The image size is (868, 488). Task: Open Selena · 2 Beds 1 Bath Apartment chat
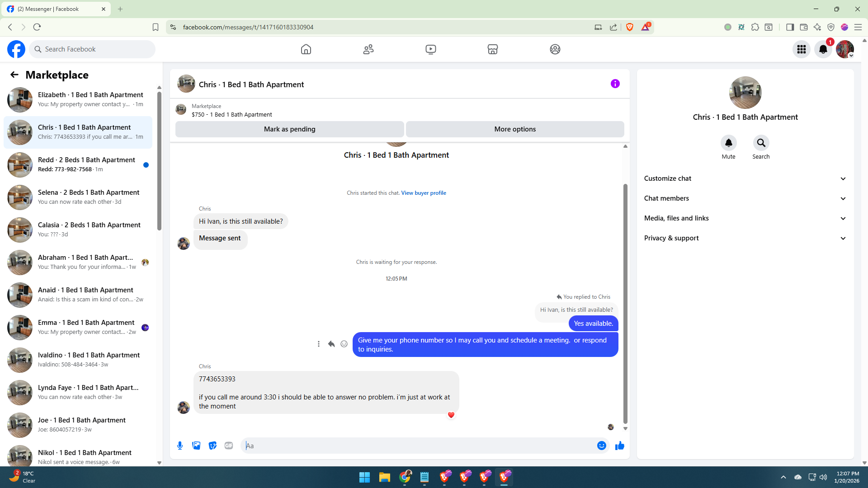pyautogui.click(x=78, y=197)
